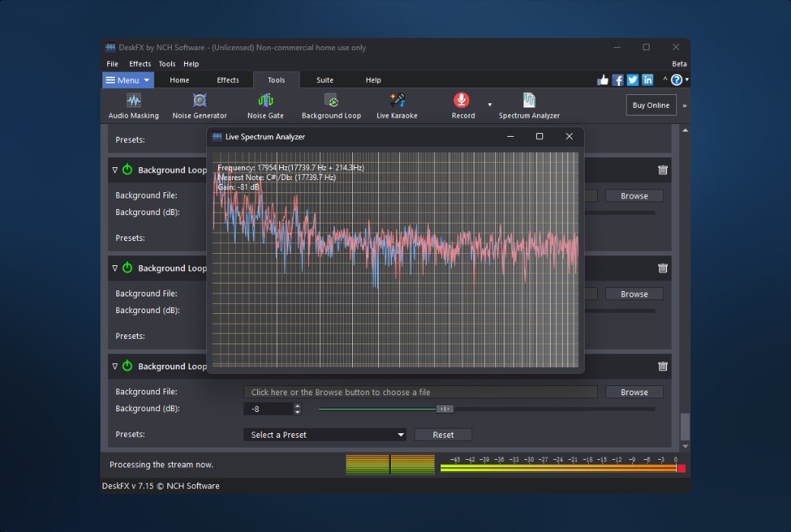The width and height of the screenshot is (791, 532).
Task: Open the Tools menu in menu bar
Action: click(x=167, y=64)
